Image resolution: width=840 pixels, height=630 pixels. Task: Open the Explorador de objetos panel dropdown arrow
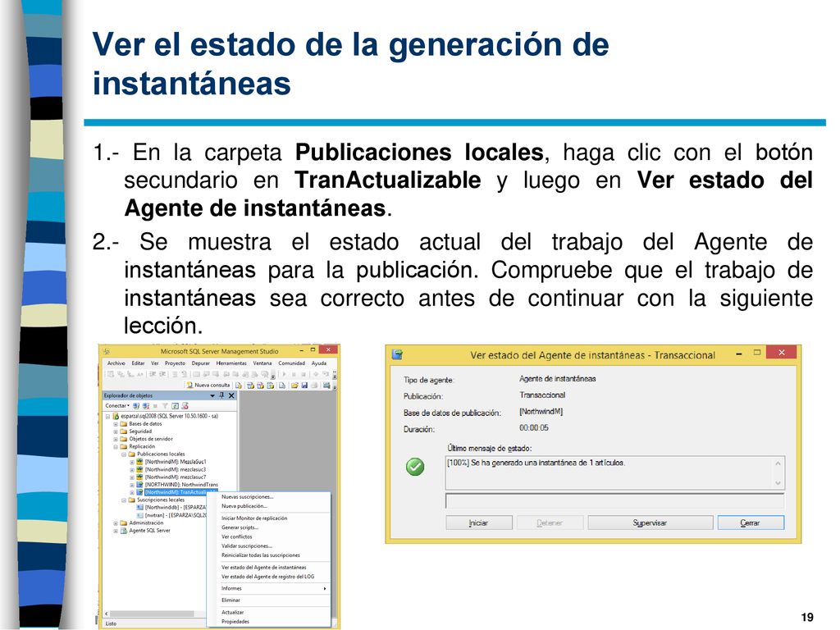(x=212, y=395)
